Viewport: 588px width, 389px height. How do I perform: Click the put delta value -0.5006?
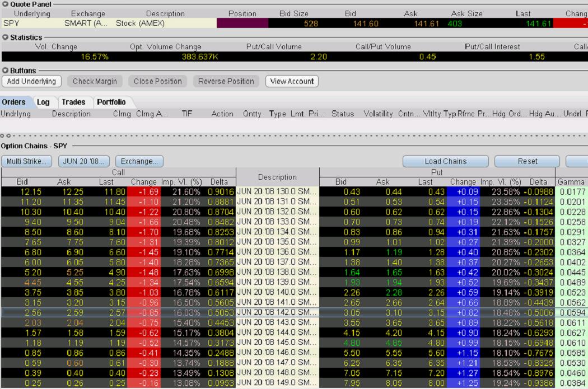[538, 312]
